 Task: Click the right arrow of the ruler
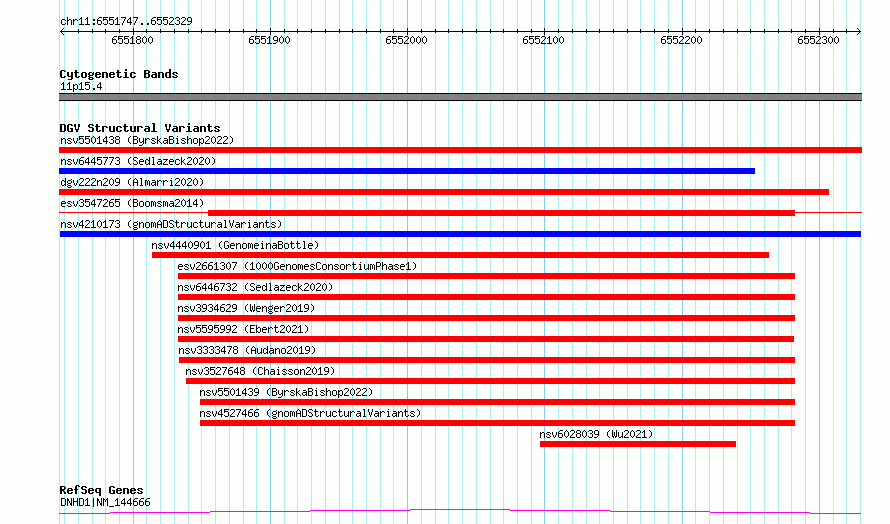coord(859,31)
